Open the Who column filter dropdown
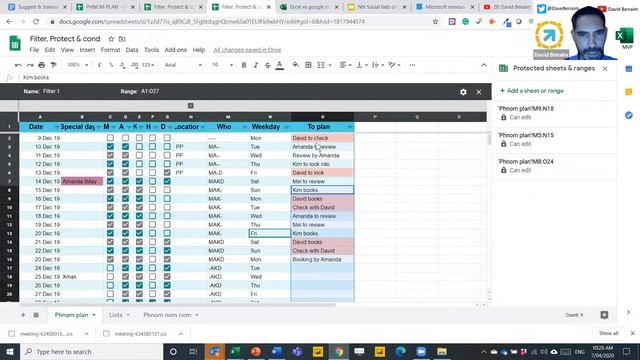Image resolution: width=640 pixels, height=360 pixels. point(244,127)
